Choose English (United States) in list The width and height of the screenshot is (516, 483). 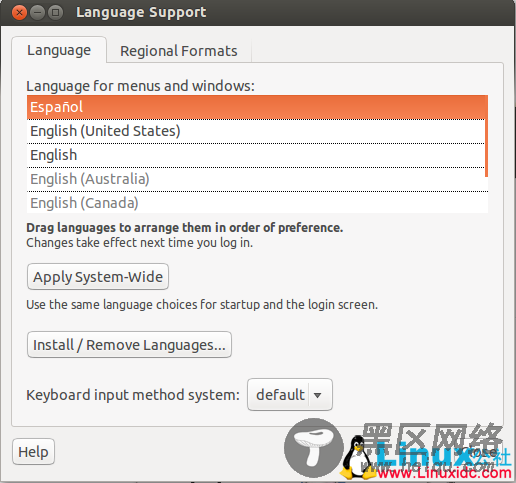[x=257, y=131]
